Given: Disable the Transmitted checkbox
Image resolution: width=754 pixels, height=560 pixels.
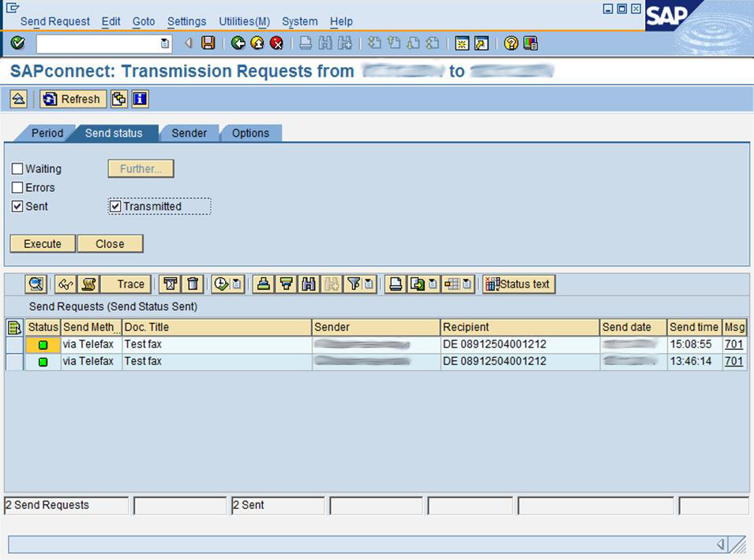Looking at the screenshot, I should point(115,206).
